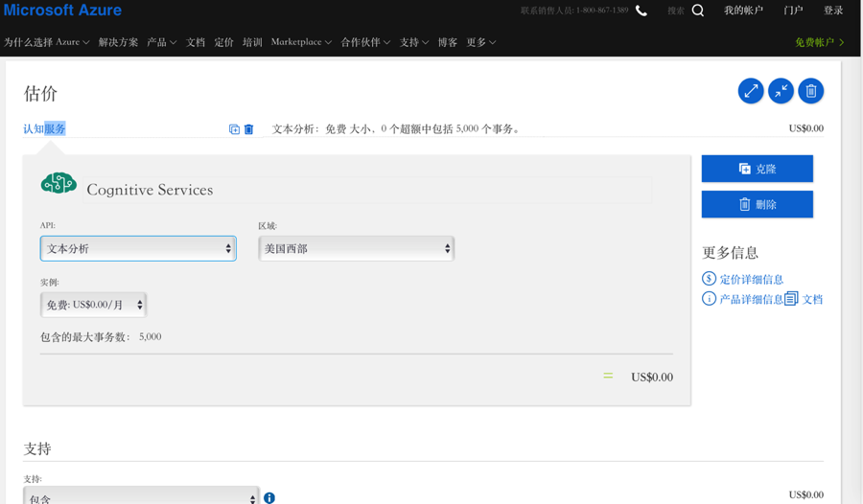This screenshot has height=504, width=863.
Task: Click small trash icon beside 认知服务
Action: click(248, 129)
